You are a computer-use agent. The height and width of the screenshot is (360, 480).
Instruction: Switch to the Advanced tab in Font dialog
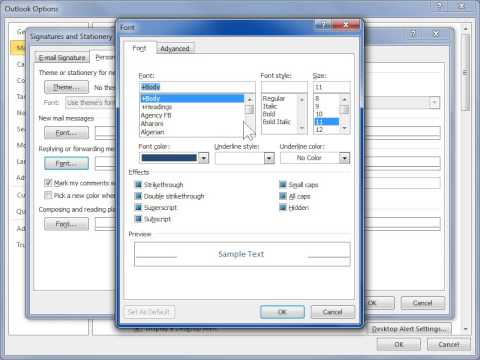(x=175, y=49)
